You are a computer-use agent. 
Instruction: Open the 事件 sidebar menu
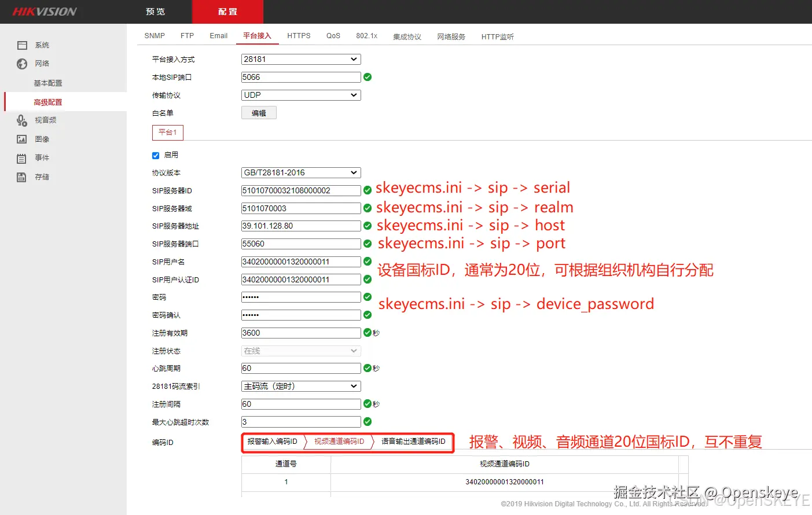click(42, 158)
